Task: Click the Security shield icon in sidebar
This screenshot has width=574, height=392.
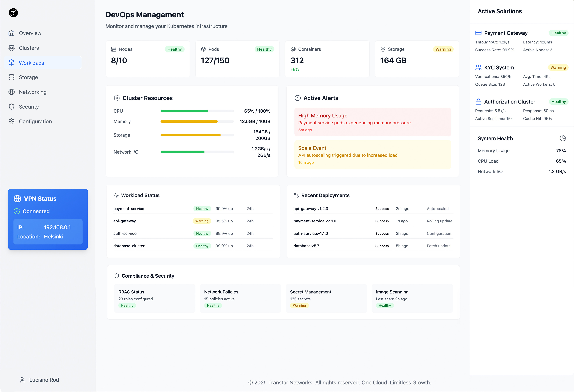Action: (x=12, y=107)
